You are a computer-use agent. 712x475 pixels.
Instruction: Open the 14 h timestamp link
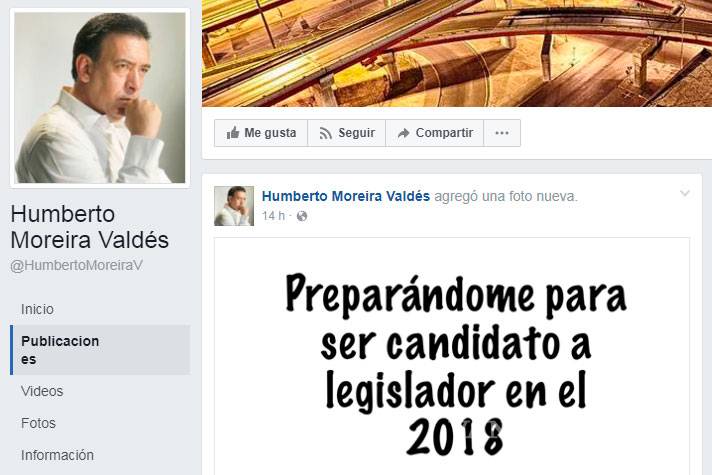(273, 216)
